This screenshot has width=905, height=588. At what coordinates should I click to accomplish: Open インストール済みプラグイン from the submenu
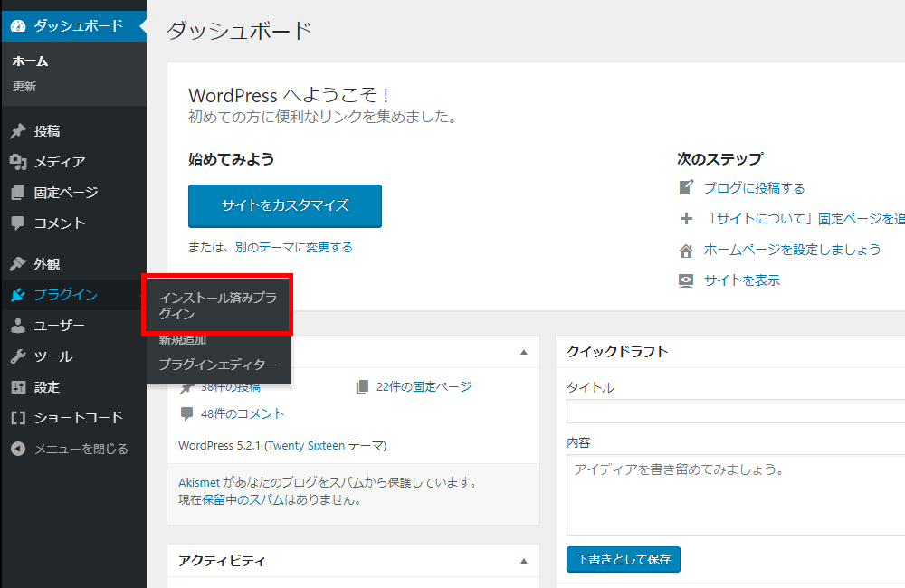point(217,306)
